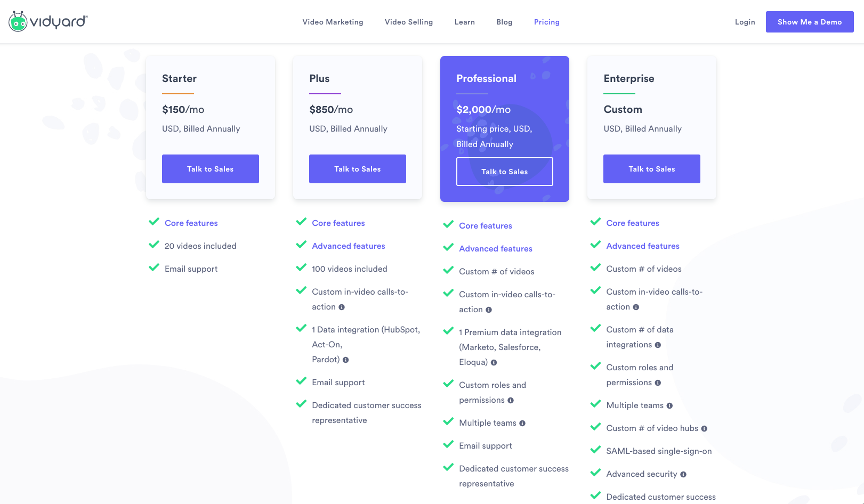Image resolution: width=864 pixels, height=504 pixels.
Task: Open info icon for Enterprise calls-to-action
Action: coord(636,307)
